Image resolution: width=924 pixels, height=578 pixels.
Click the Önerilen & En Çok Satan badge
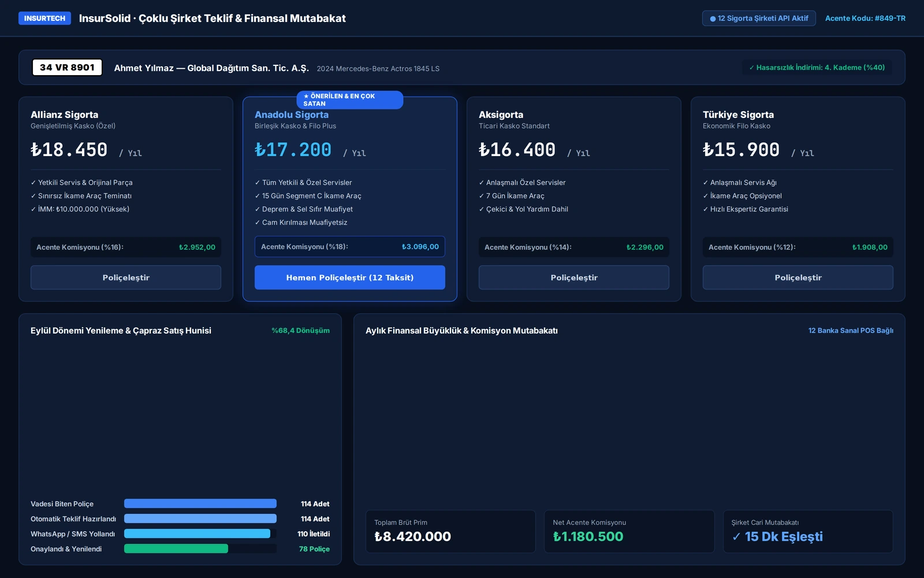(350, 100)
